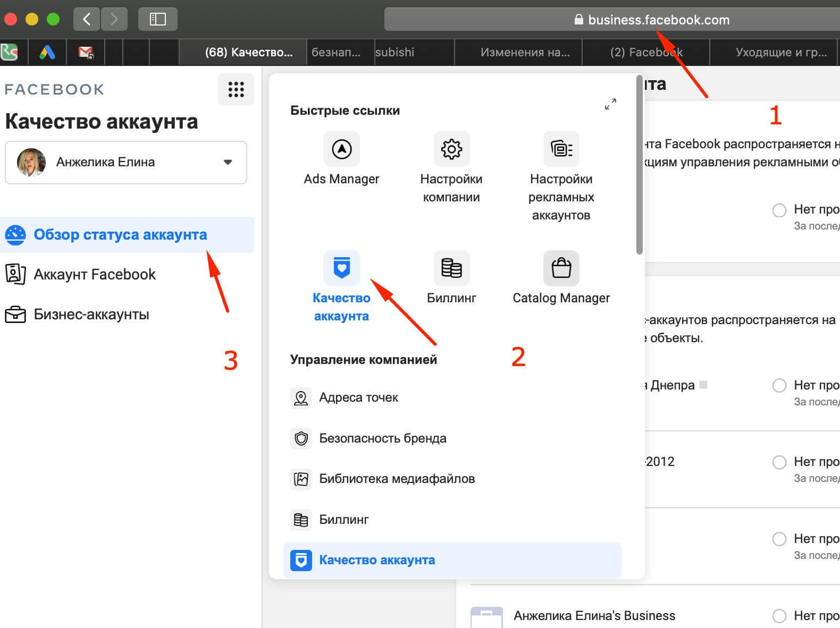The image size is (840, 628).
Task: Open the highlighted Качество аккаунта list item
Action: tap(452, 560)
